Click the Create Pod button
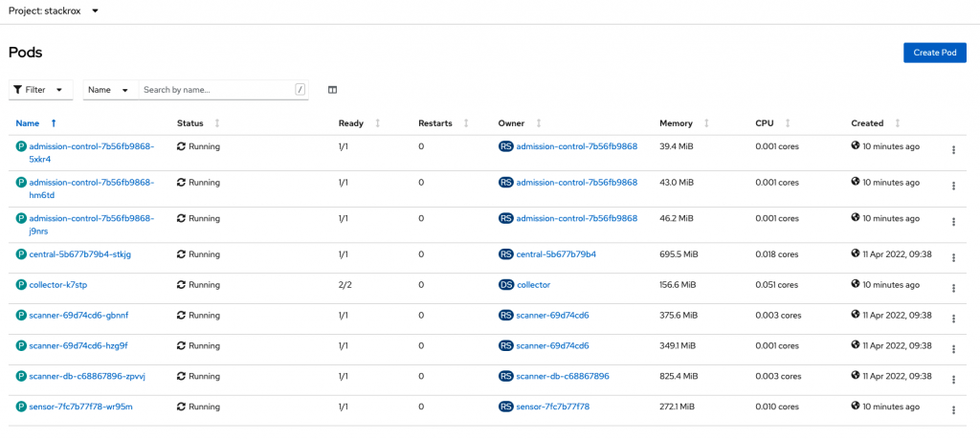 pos(935,53)
